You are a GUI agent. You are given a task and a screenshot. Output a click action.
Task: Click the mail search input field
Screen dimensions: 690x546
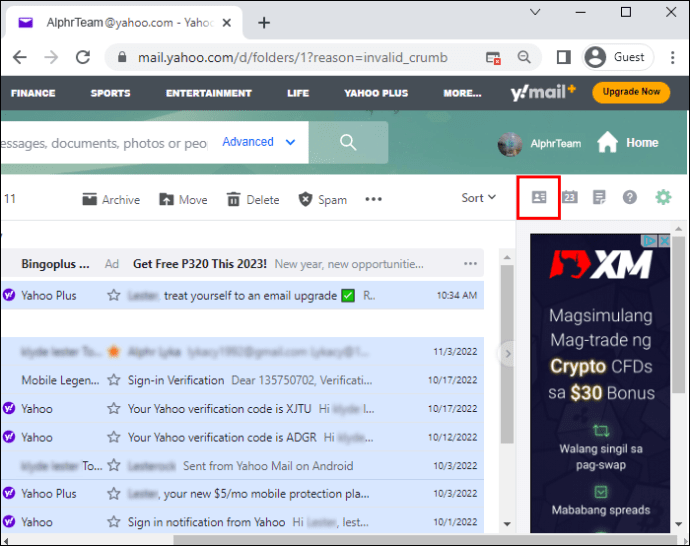(x=104, y=143)
